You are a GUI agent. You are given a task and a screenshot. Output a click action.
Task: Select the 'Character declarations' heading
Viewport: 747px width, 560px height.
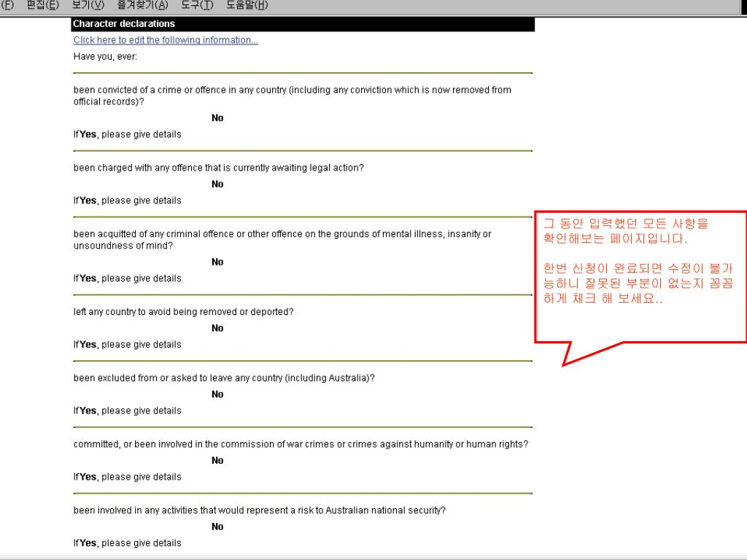(x=124, y=24)
